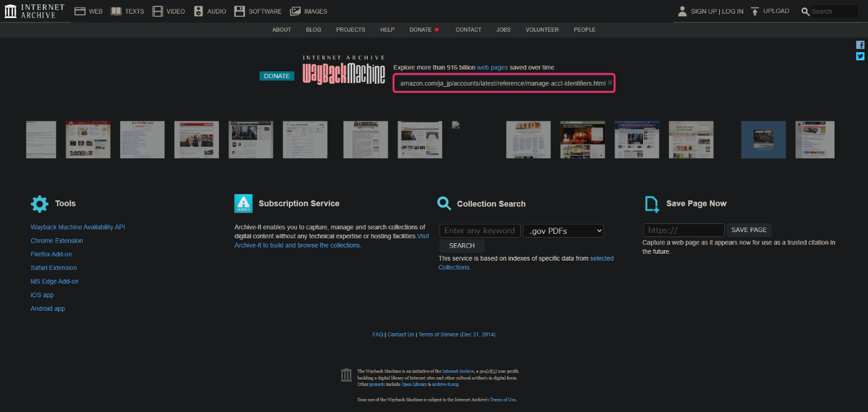868x412 pixels.
Task: Open the Video film icon
Action: point(157,11)
